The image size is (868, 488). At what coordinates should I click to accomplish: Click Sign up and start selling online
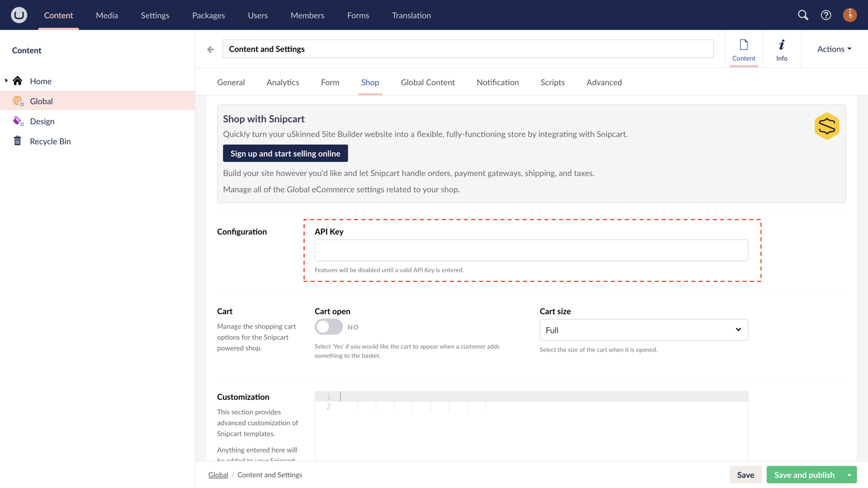pyautogui.click(x=285, y=153)
